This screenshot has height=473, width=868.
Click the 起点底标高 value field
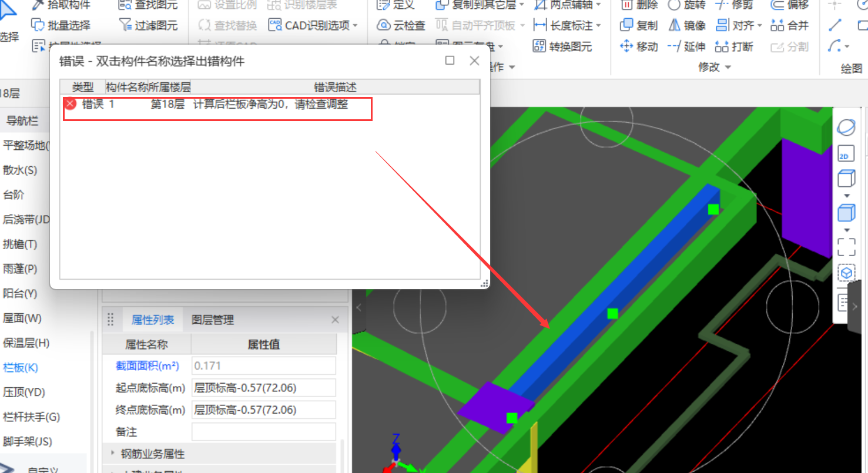[264, 388]
